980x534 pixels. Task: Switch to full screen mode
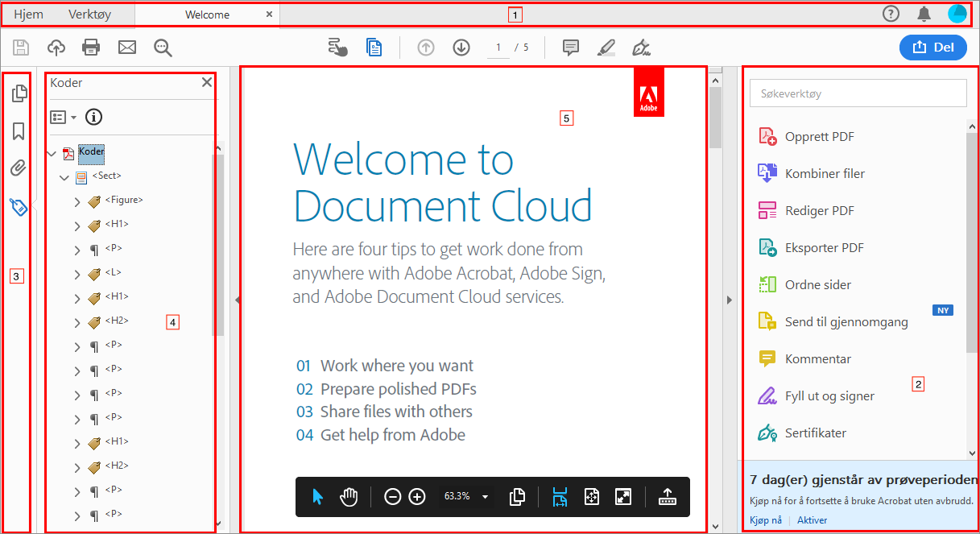tap(622, 497)
